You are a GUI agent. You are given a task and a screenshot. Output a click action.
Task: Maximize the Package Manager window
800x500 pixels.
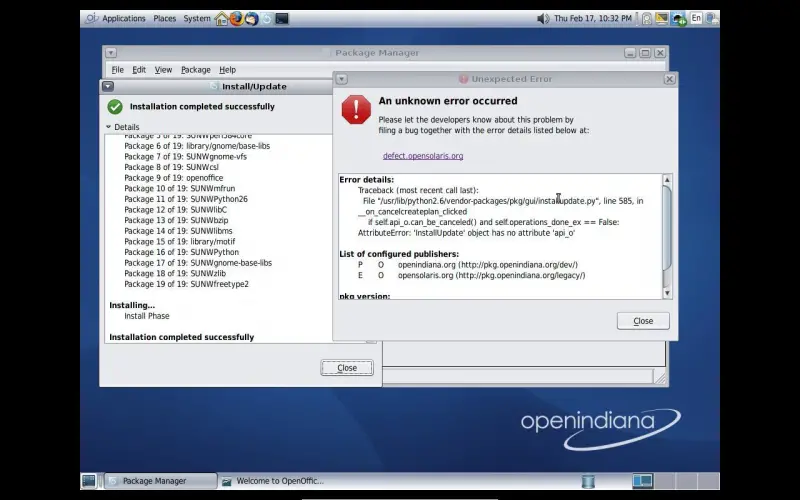coord(645,53)
